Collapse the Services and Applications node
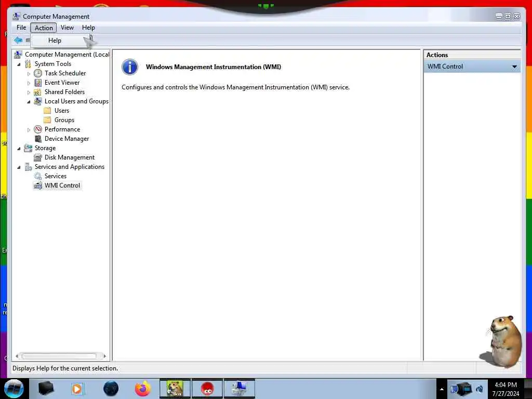 click(19, 167)
